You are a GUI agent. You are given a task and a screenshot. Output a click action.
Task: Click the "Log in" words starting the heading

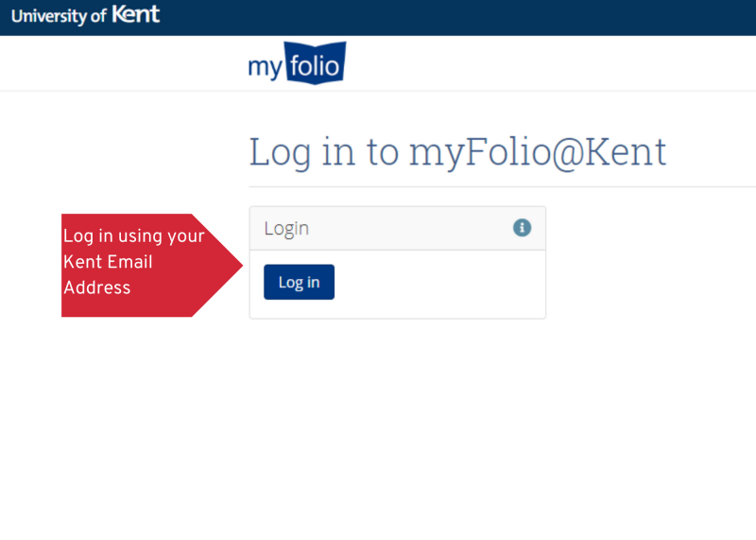302,152
